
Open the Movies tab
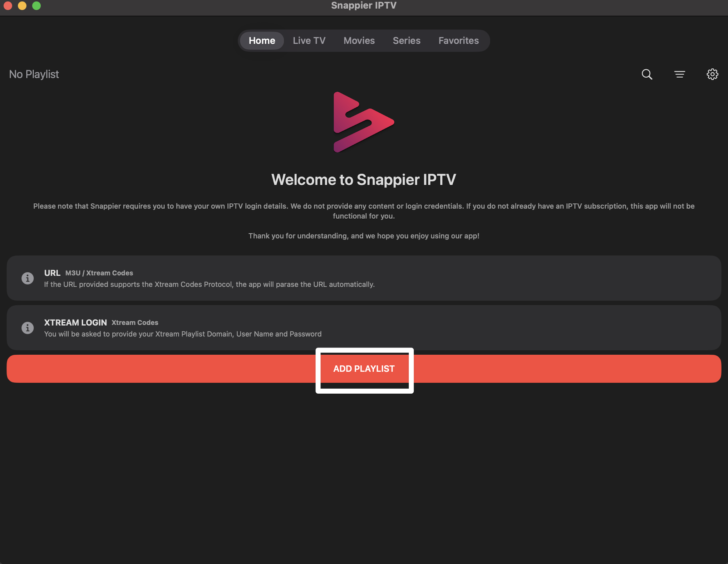point(359,41)
